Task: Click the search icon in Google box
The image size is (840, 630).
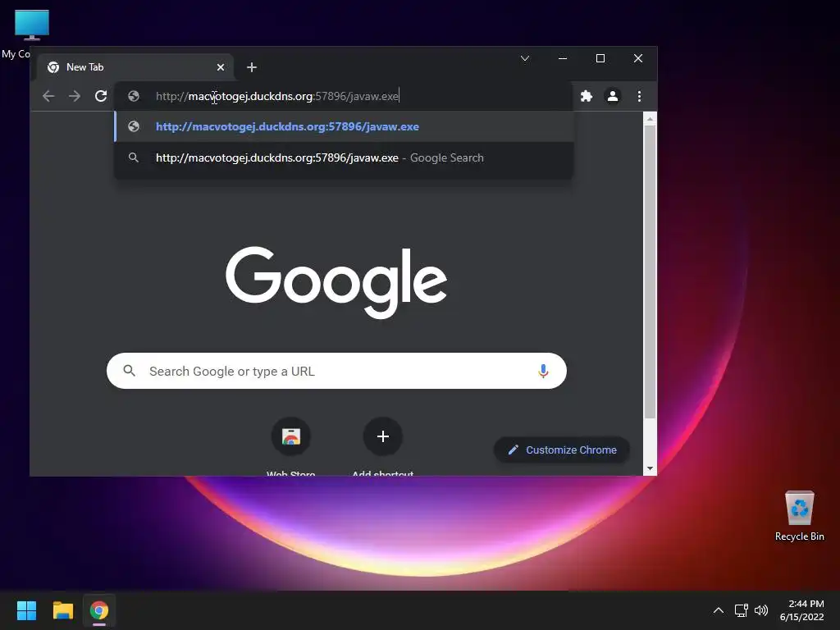Action: tap(129, 371)
